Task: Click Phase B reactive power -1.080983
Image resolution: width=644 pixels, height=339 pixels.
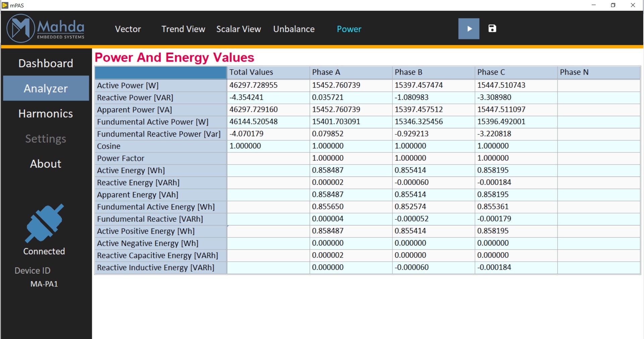Action: [x=433, y=97]
